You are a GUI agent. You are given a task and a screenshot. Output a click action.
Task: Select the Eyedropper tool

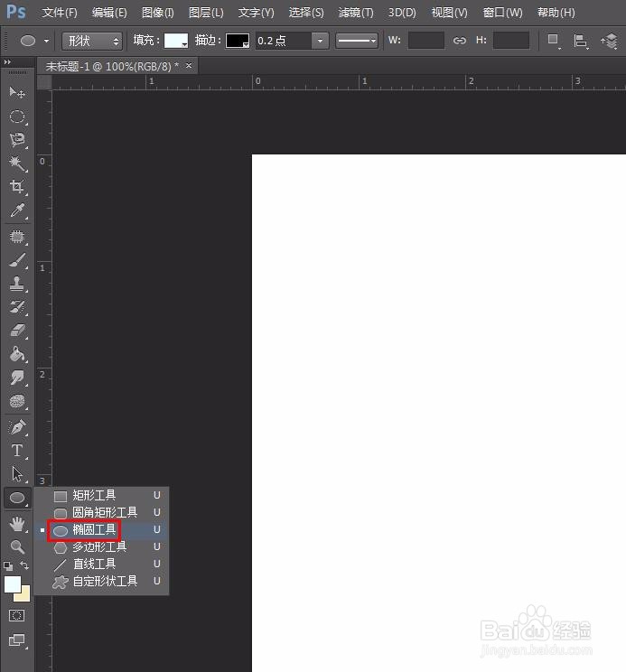pos(17,210)
